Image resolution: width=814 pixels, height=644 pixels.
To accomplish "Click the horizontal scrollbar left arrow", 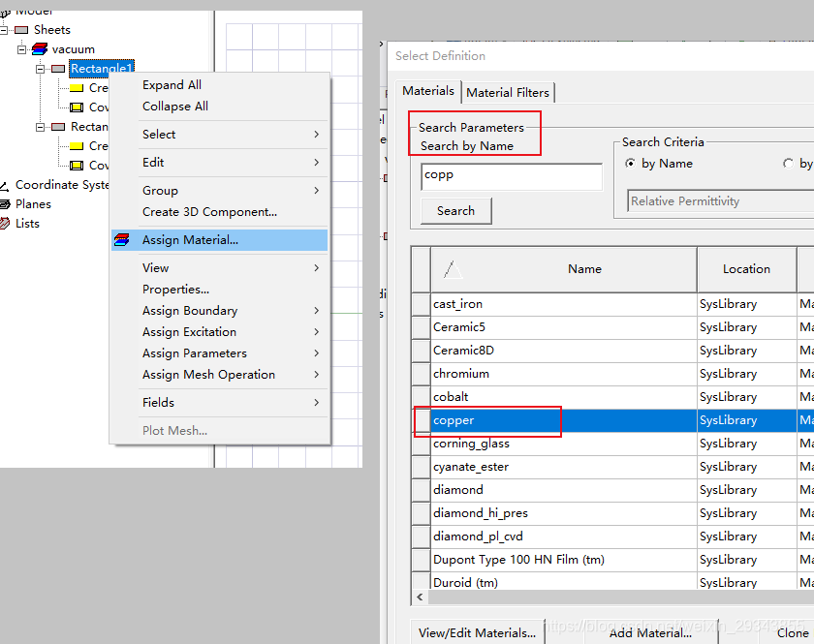I will pyautogui.click(x=420, y=598).
